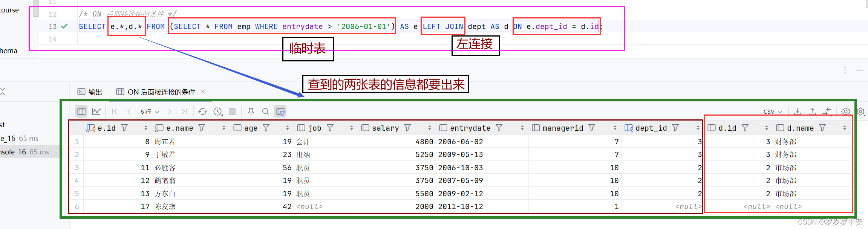
Task: Switch to the 输出 output tab
Action: (90, 92)
